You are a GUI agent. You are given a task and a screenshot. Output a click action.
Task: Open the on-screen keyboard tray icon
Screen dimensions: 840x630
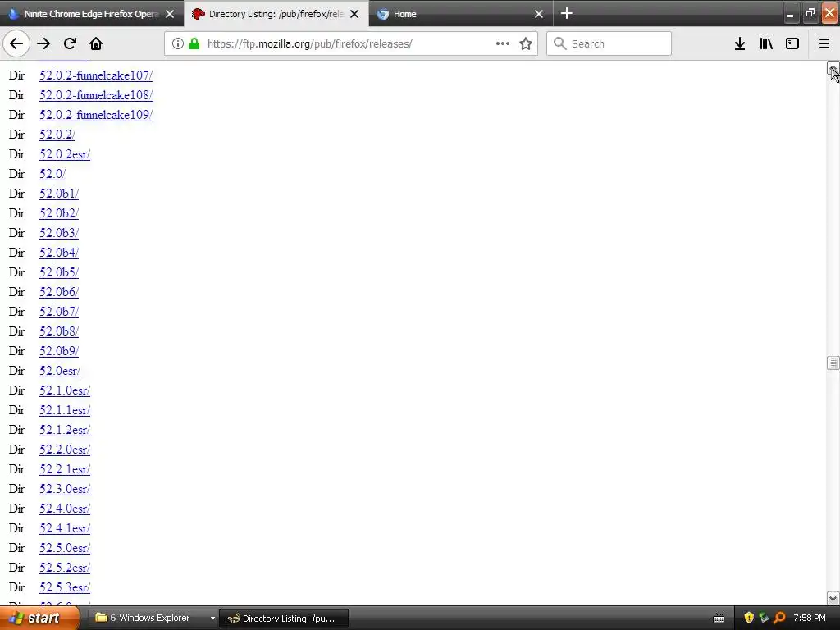coord(719,619)
